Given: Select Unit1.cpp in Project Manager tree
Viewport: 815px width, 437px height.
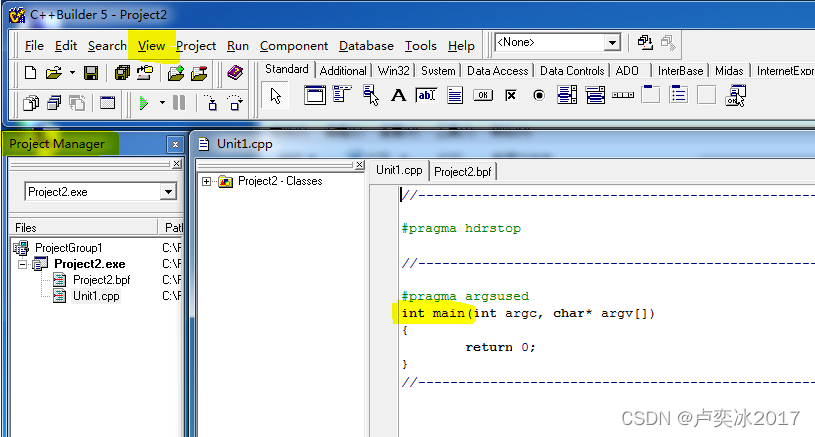Looking at the screenshot, I should click(x=96, y=296).
